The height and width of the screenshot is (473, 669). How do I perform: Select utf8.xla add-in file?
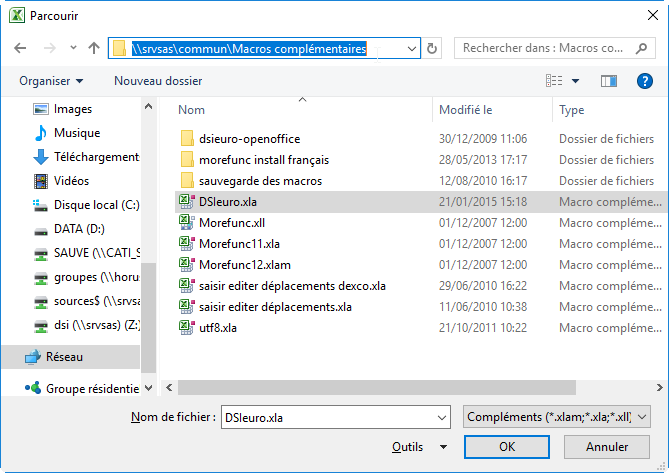(217, 328)
